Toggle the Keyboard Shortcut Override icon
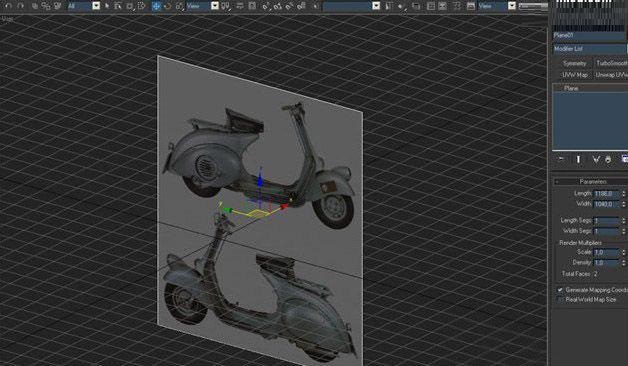The width and height of the screenshot is (628, 366). pos(252,6)
